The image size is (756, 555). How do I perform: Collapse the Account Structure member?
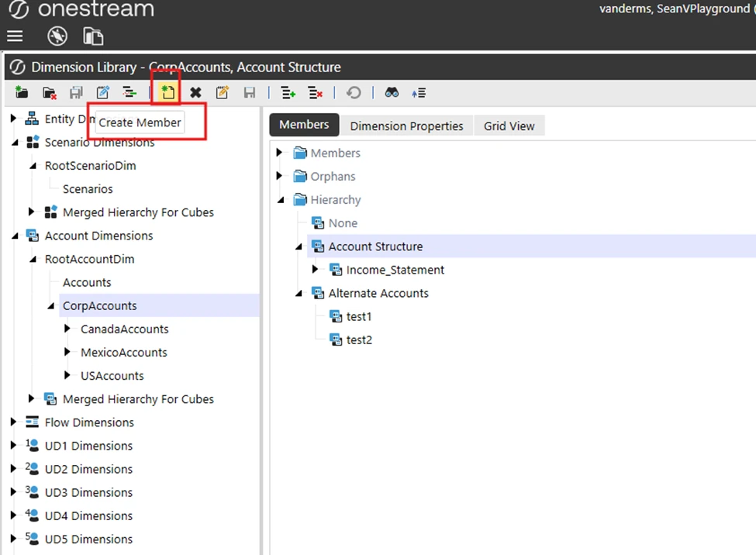pos(299,246)
